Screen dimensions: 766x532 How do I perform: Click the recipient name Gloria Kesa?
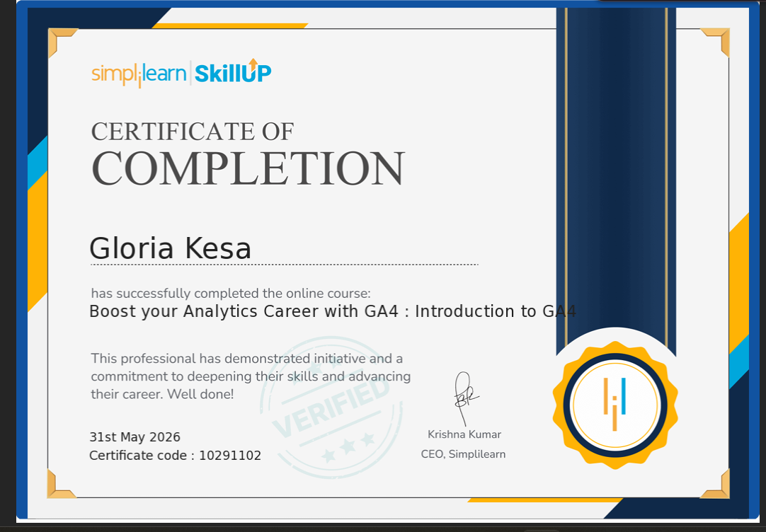click(x=170, y=248)
